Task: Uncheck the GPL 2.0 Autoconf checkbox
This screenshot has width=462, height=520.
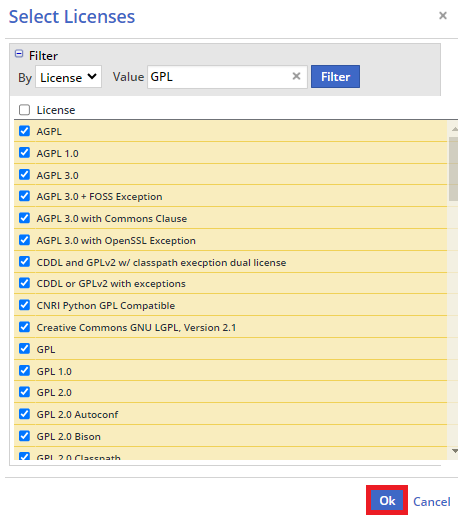Action: [24, 414]
